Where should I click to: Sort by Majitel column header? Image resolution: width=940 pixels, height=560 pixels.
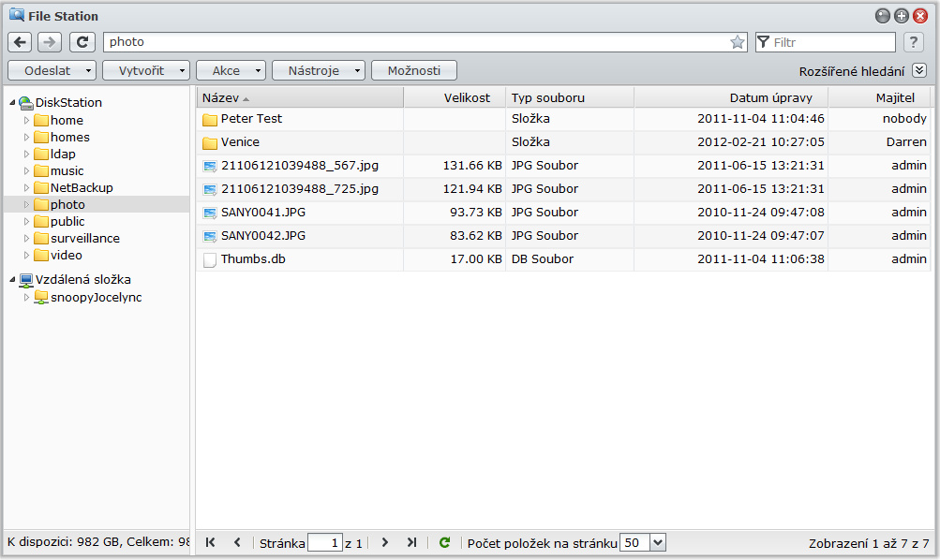click(x=879, y=97)
